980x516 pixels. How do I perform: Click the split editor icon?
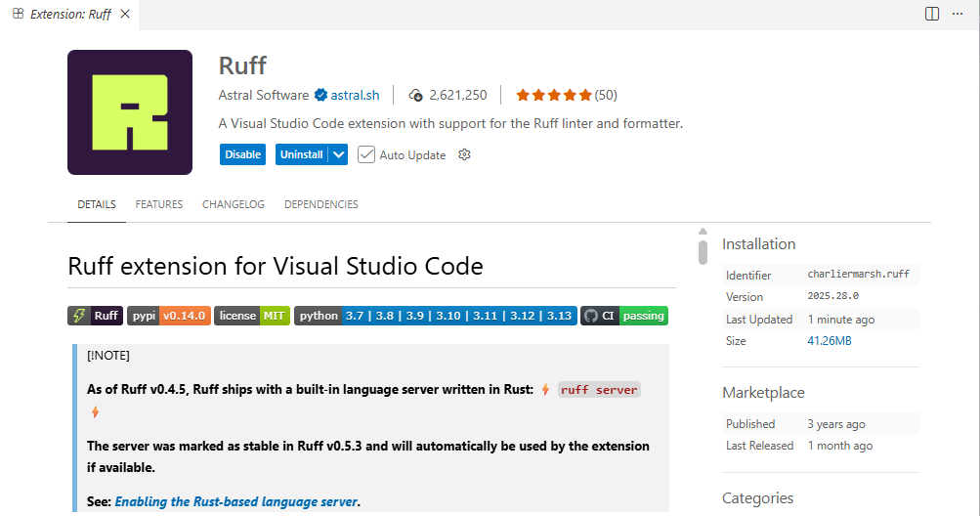[x=931, y=14]
